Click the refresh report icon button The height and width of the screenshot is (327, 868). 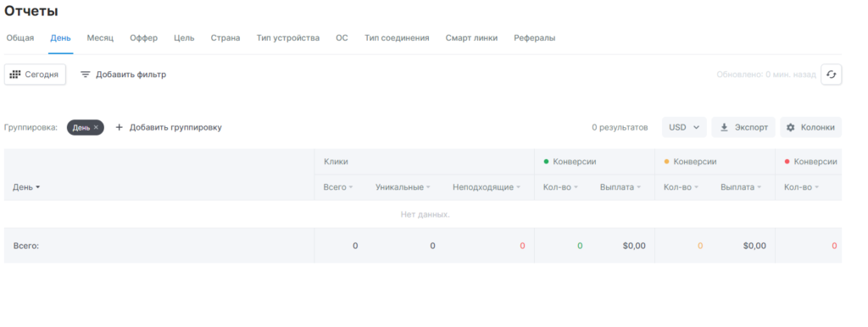point(831,75)
